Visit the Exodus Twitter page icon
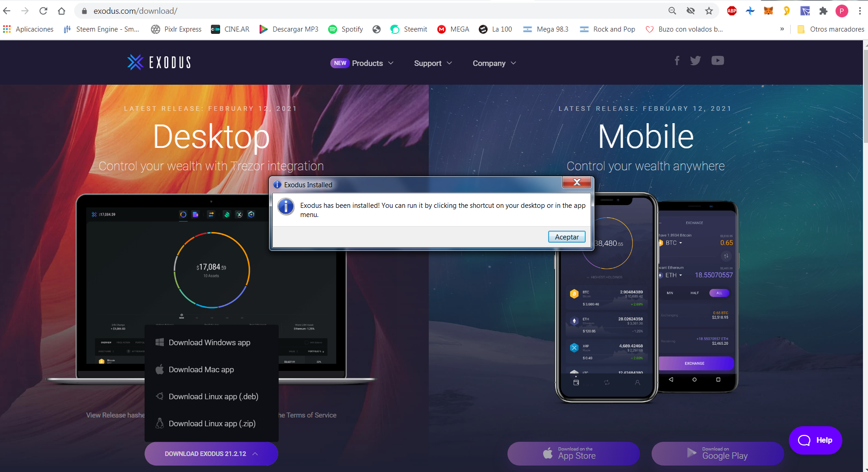Image resolution: width=868 pixels, height=472 pixels. [x=695, y=60]
